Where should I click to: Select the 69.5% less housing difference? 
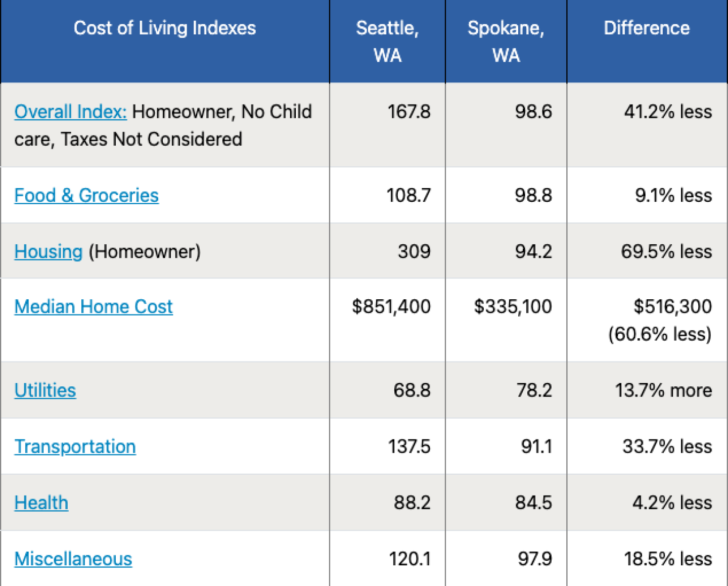pos(666,252)
